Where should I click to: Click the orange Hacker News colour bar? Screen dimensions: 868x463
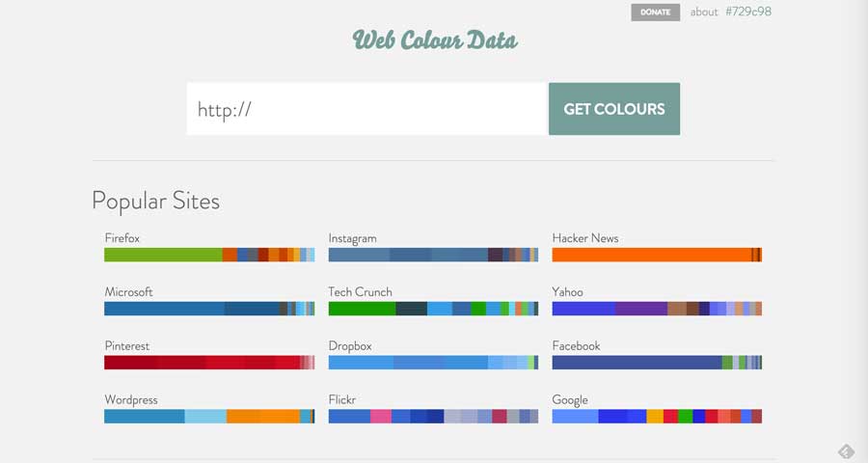tap(657, 255)
